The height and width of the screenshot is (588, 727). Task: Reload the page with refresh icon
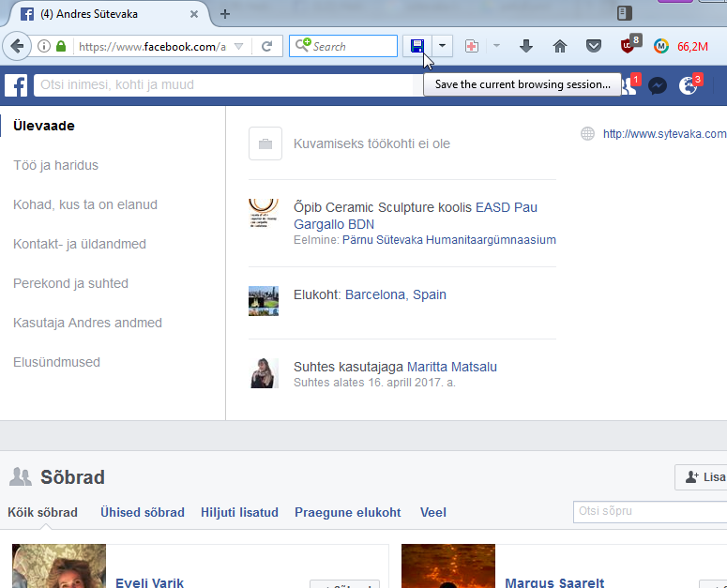coord(266,46)
